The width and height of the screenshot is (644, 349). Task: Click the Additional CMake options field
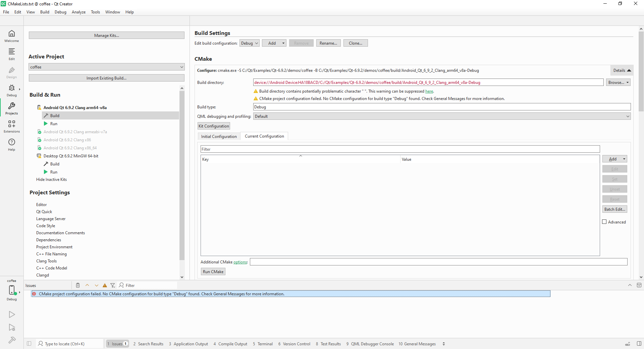pos(438,262)
